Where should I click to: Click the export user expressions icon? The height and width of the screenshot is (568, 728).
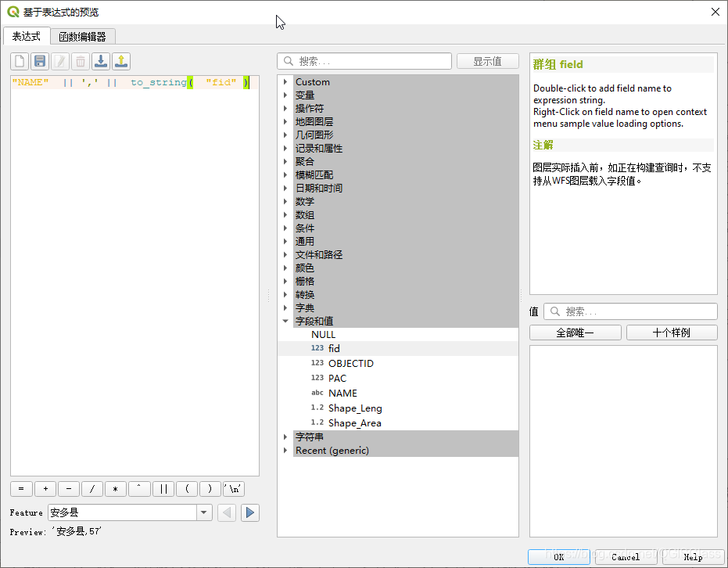(121, 61)
